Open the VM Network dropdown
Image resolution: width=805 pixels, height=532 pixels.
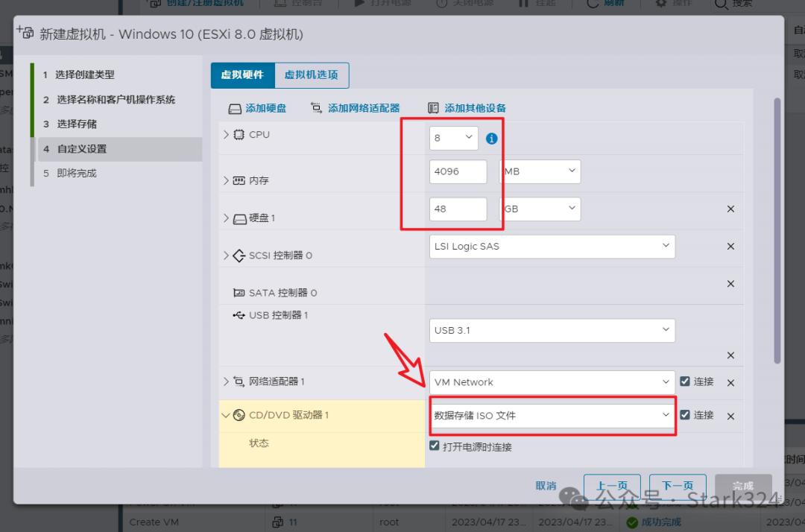point(552,382)
